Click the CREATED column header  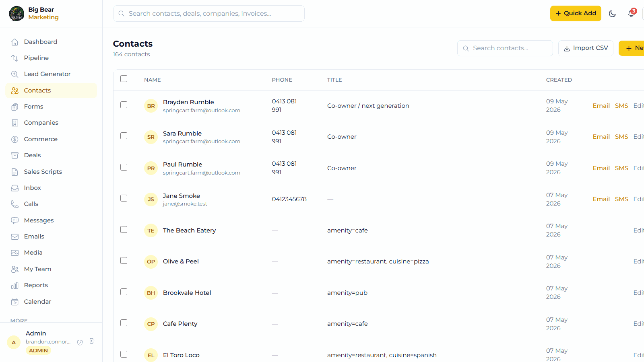559,80
